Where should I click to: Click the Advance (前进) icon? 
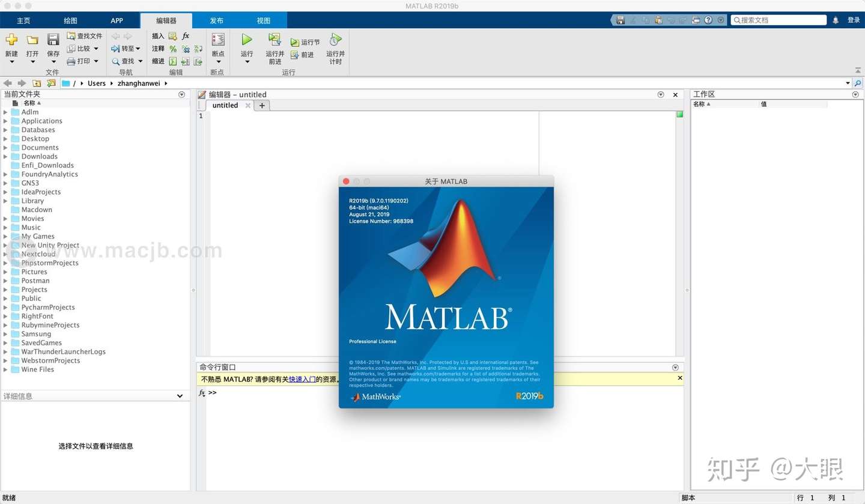click(x=295, y=55)
